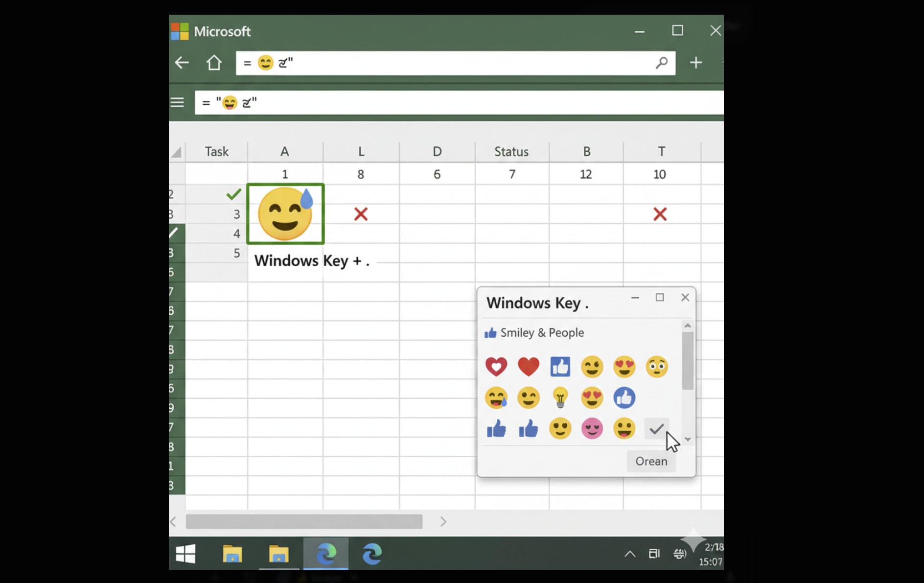
Task: Go to the home icon
Action: click(214, 63)
